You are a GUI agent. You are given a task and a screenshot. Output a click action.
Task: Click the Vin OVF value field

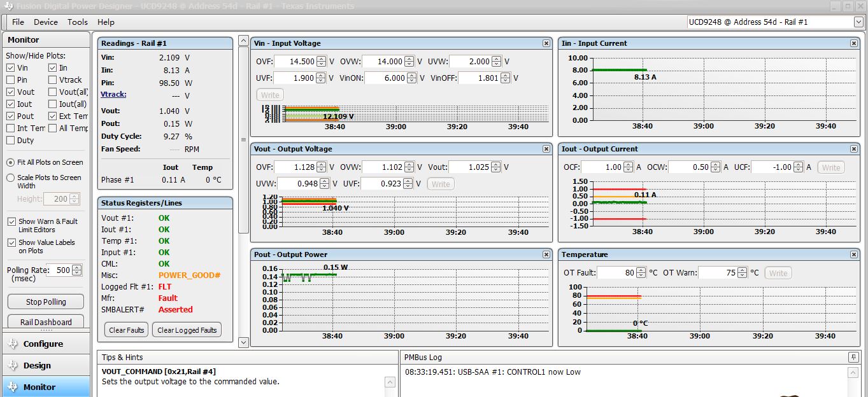[x=295, y=62]
